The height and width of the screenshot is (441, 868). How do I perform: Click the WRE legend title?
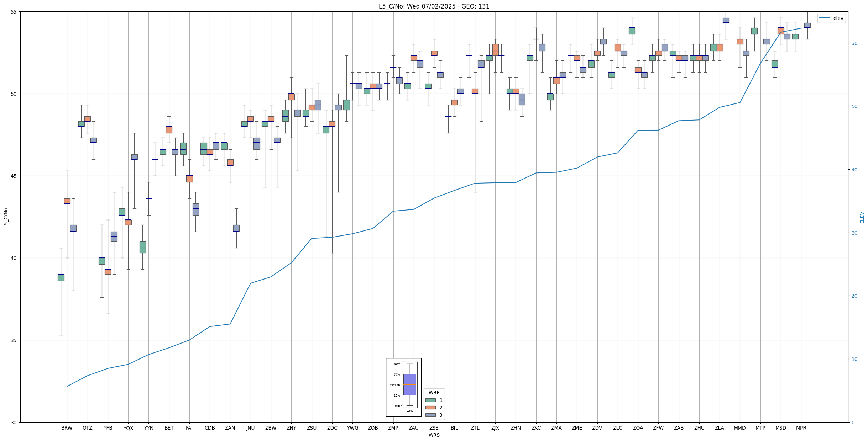coord(434,393)
